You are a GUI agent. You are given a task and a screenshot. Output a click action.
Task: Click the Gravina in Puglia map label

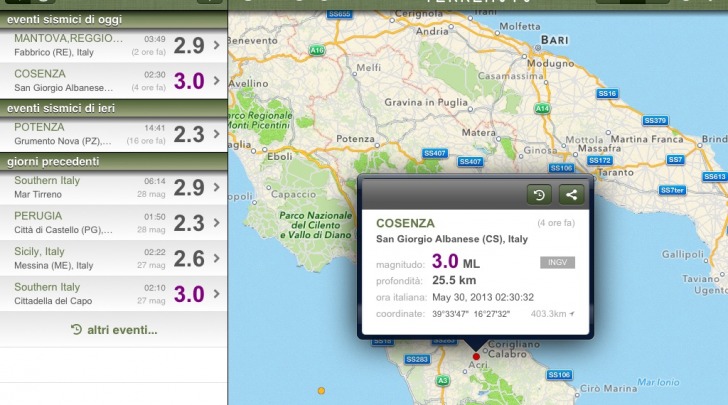click(x=426, y=102)
